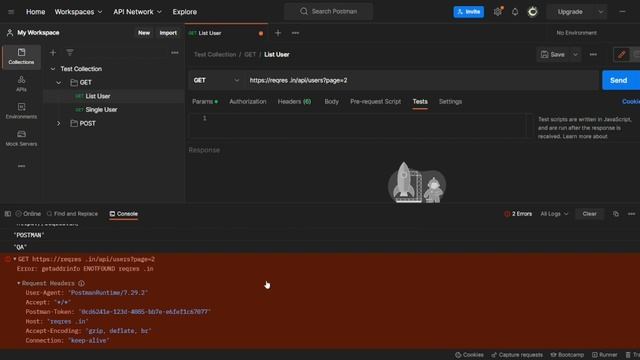
Task: Switch to the Params tab
Action: click(205, 102)
